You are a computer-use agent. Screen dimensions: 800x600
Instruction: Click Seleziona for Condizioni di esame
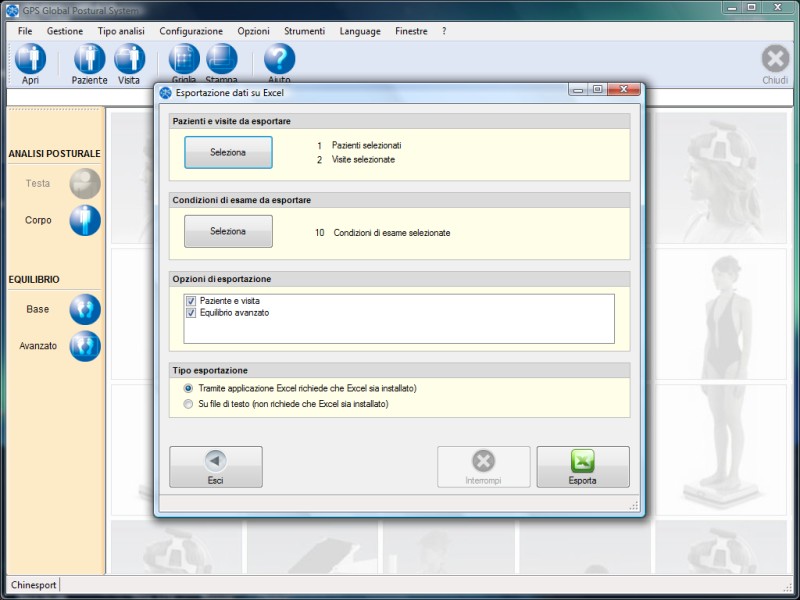click(228, 231)
